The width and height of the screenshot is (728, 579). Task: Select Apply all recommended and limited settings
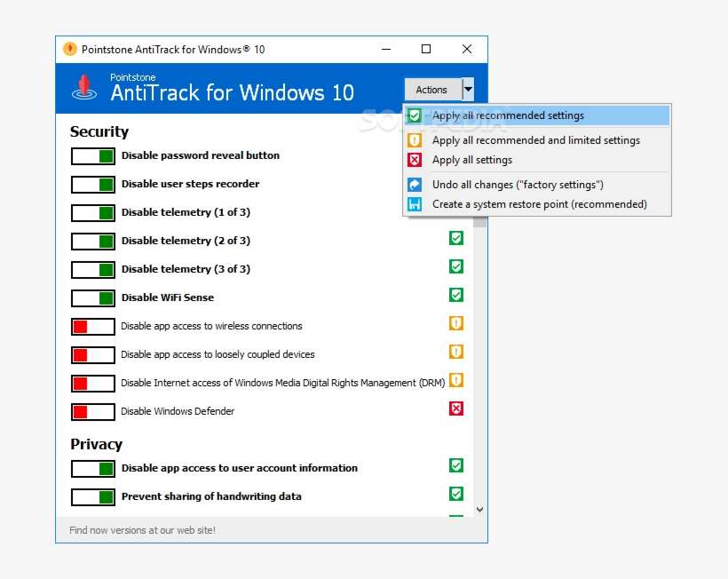(x=535, y=139)
